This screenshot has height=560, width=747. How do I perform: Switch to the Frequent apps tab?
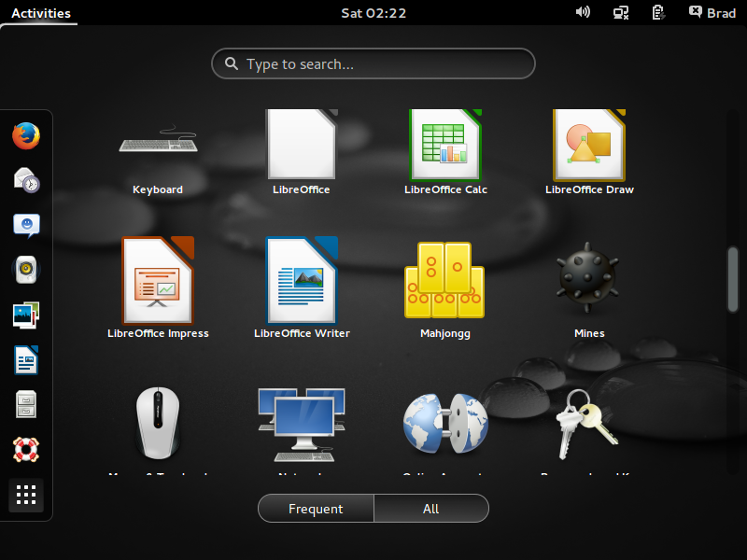pos(316,509)
